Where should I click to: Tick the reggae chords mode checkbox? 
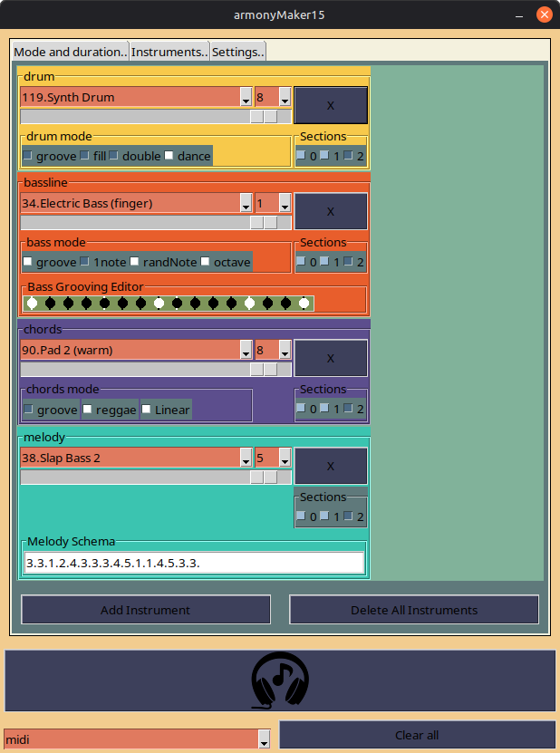pos(87,410)
